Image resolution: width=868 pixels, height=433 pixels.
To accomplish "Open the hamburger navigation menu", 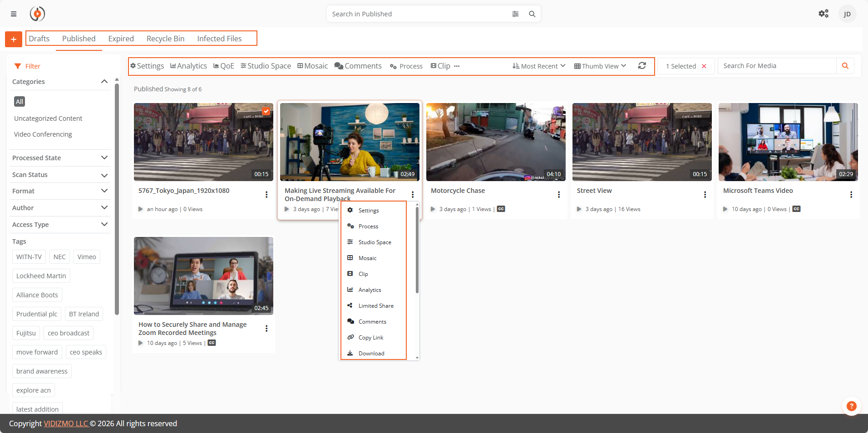I will point(14,14).
